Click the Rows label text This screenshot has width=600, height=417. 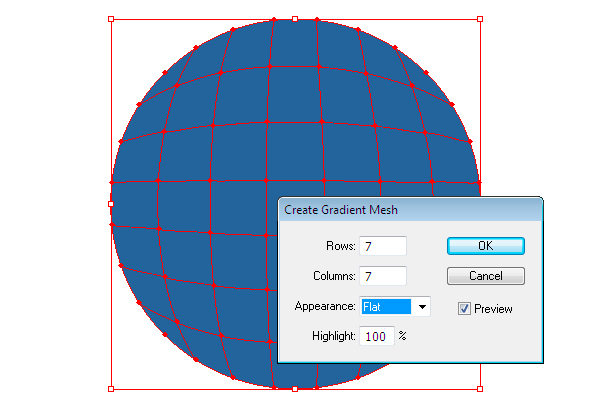(x=341, y=246)
